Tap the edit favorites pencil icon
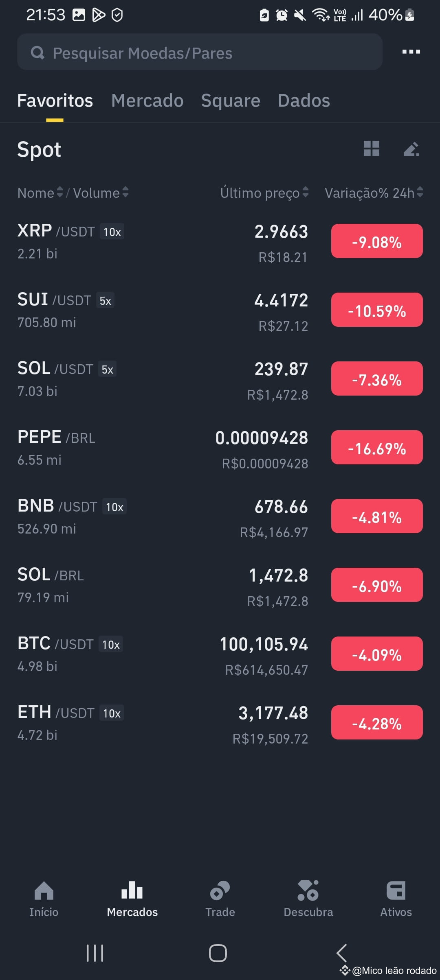The width and height of the screenshot is (440, 980). (x=411, y=149)
